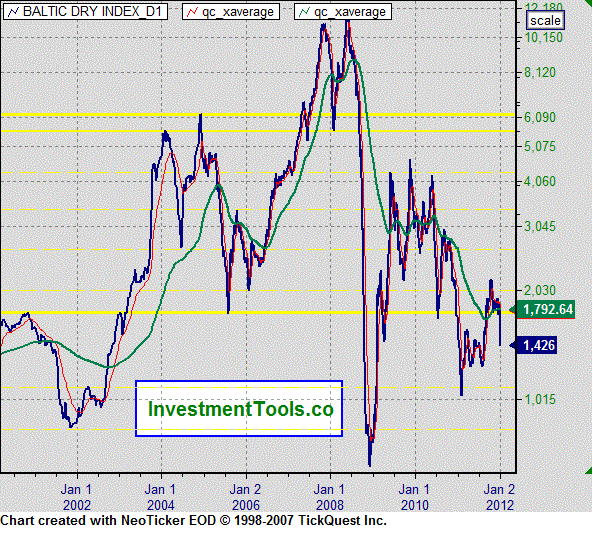
Task: Click the 10,150 price axis label
Action: click(543, 37)
